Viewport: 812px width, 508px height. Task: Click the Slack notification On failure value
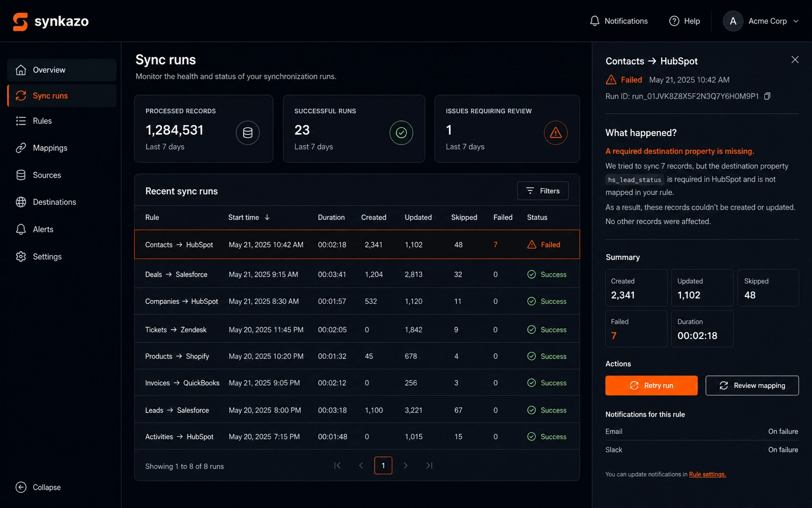point(783,450)
